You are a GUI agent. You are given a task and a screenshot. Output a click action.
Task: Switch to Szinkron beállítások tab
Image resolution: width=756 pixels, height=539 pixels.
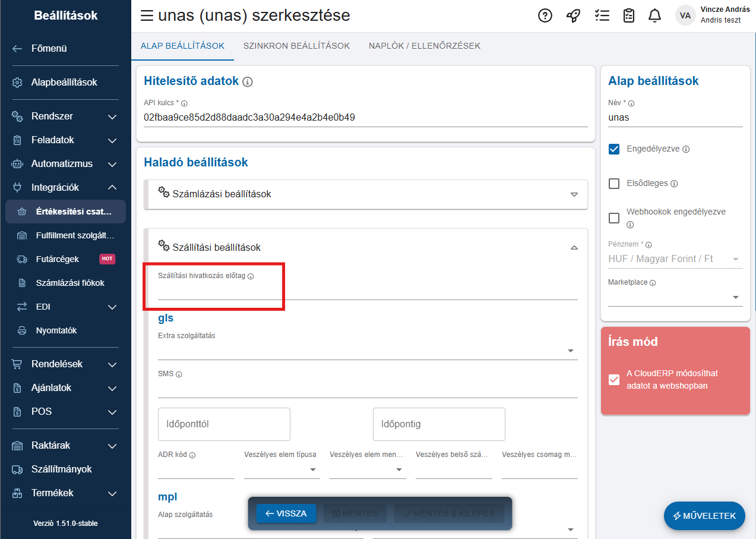[x=296, y=46]
